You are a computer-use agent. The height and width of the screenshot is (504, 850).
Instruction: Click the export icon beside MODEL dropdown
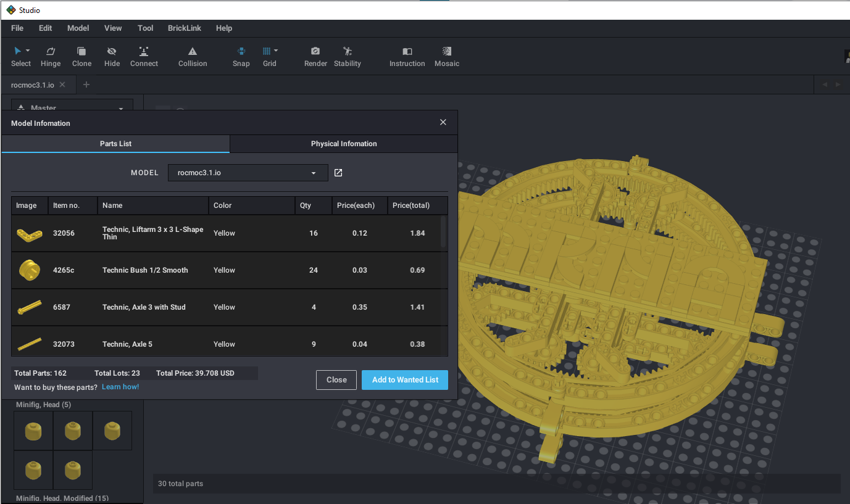[338, 173]
